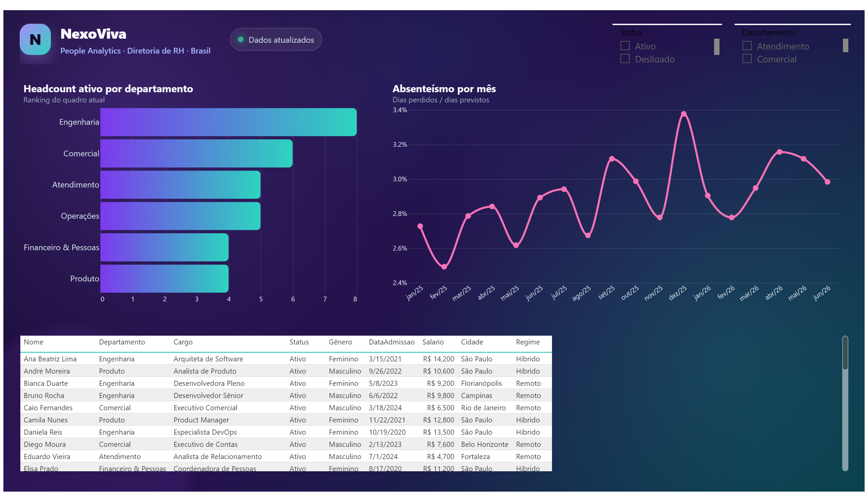The width and height of the screenshot is (868, 495).
Task: Check the Atendimento department checkbox
Action: click(x=747, y=46)
